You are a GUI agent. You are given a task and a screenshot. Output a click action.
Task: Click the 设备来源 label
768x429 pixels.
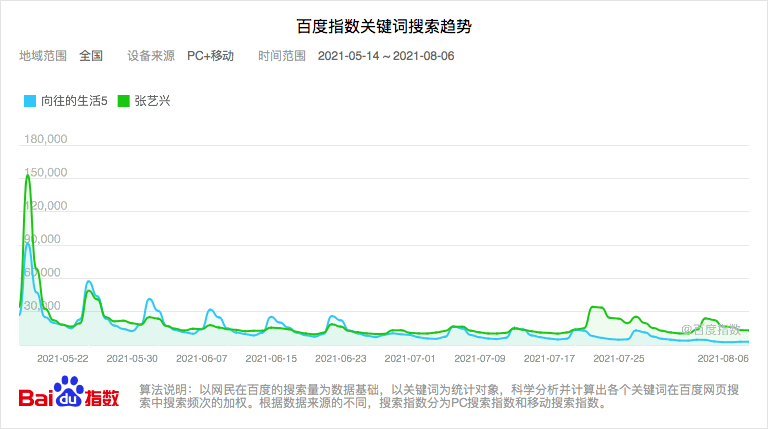151,56
